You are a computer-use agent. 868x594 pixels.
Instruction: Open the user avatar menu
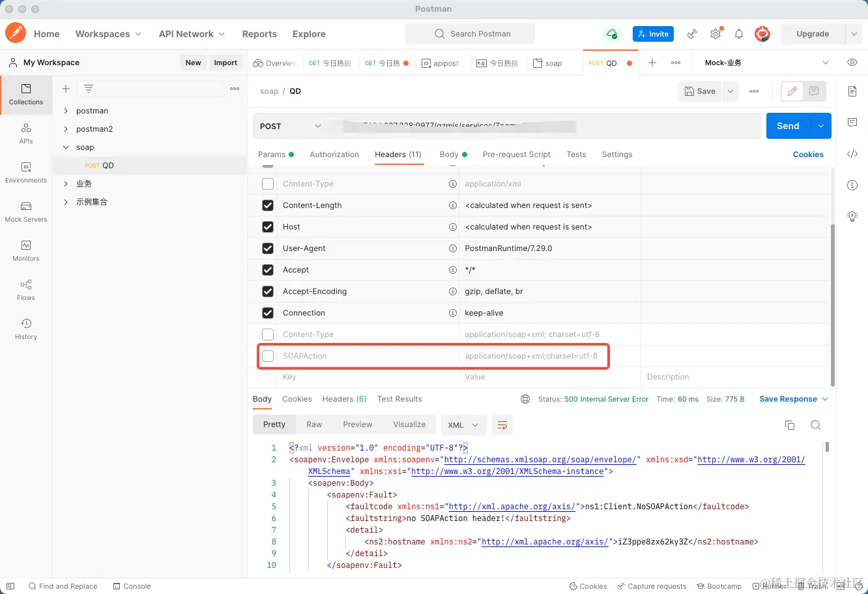[x=762, y=34]
